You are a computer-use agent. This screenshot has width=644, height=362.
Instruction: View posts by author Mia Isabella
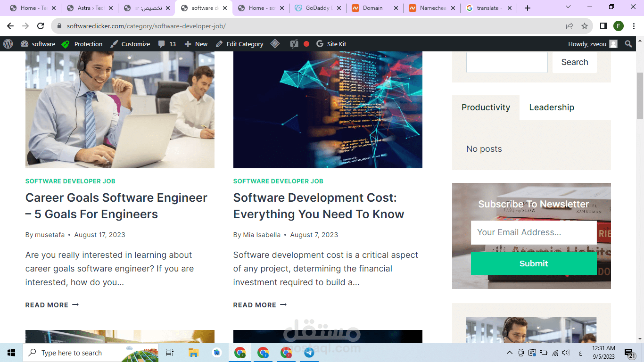pyautogui.click(x=262, y=235)
